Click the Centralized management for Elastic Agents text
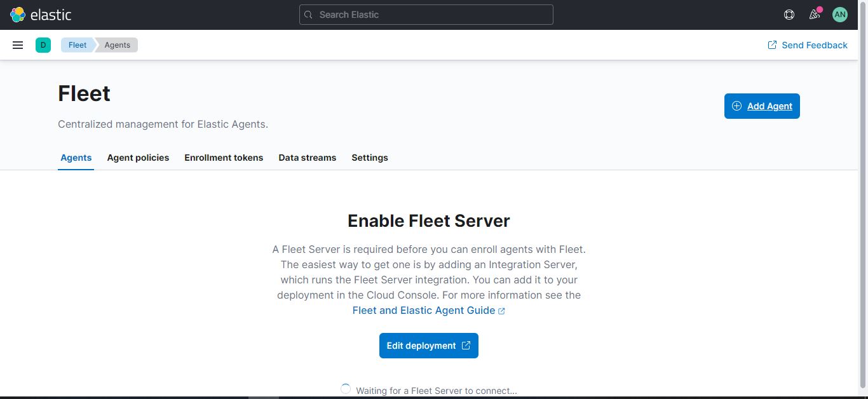 point(163,125)
